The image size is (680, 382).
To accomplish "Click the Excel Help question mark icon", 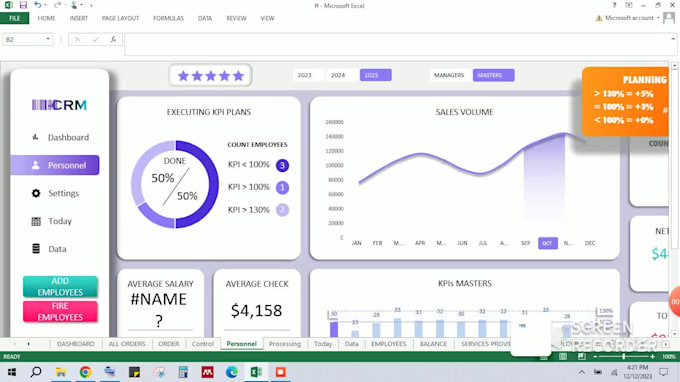I will [x=614, y=5].
